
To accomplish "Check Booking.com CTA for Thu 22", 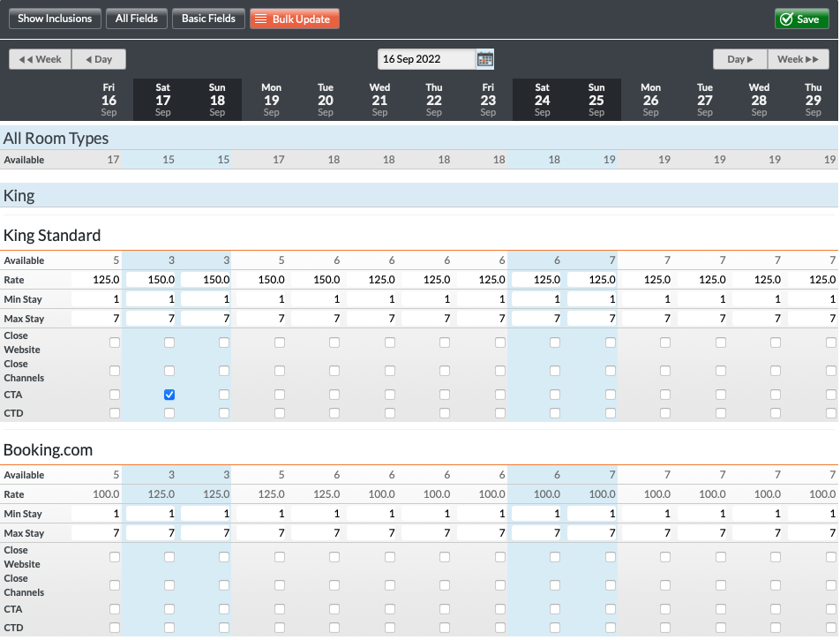I will point(445,609).
